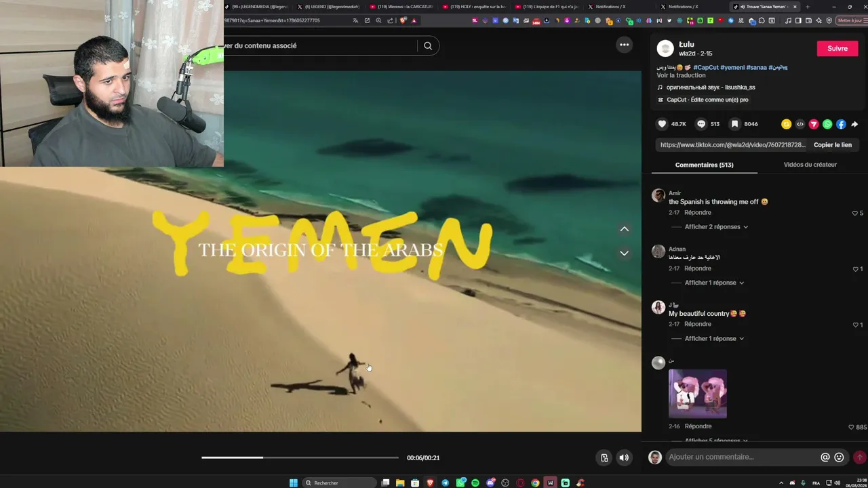Seek the video using the progress bar
The image size is (868, 488).
(300, 457)
